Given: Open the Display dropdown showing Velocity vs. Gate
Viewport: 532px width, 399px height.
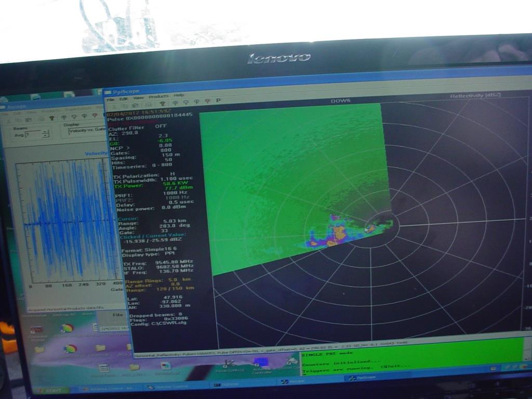Looking at the screenshot, I should 87,130.
